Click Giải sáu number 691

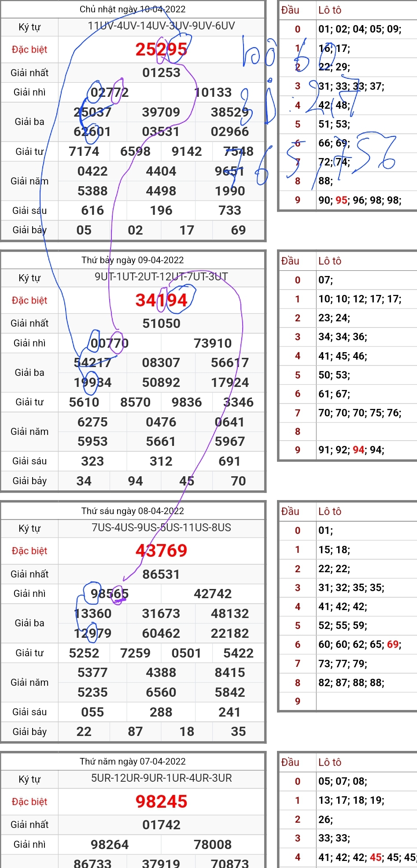pyautogui.click(x=230, y=461)
